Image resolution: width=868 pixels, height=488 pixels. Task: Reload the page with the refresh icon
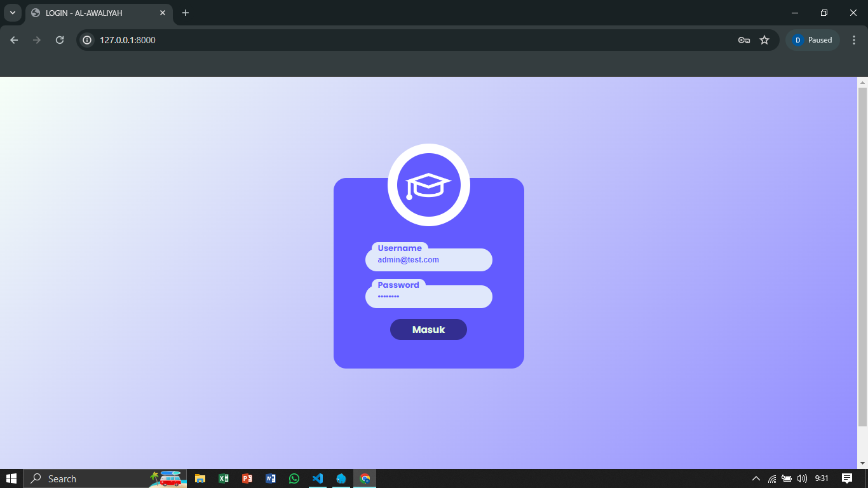tap(60, 40)
